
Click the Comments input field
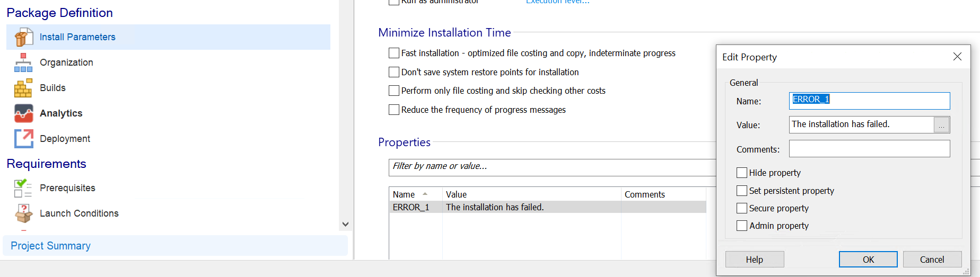click(x=869, y=149)
